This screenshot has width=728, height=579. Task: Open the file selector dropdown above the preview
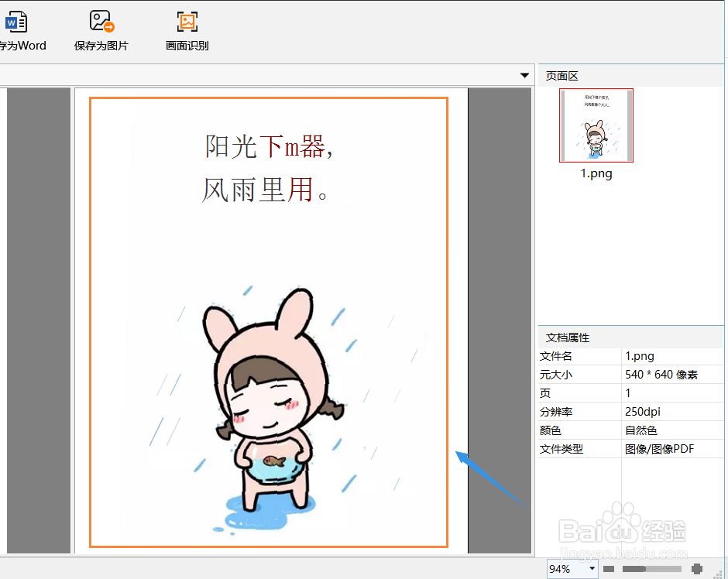click(x=525, y=74)
